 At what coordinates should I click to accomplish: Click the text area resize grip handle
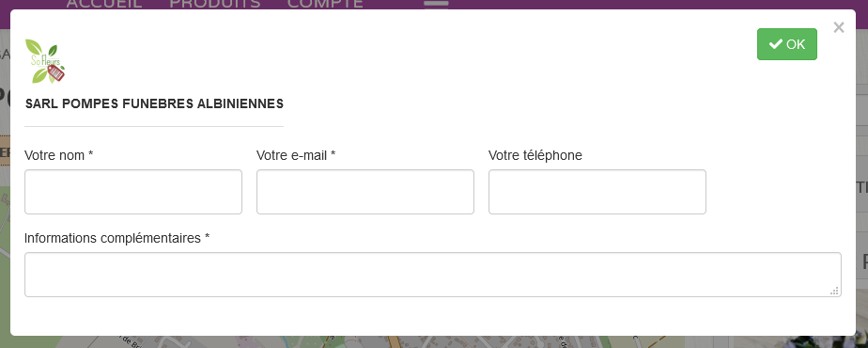point(834,291)
